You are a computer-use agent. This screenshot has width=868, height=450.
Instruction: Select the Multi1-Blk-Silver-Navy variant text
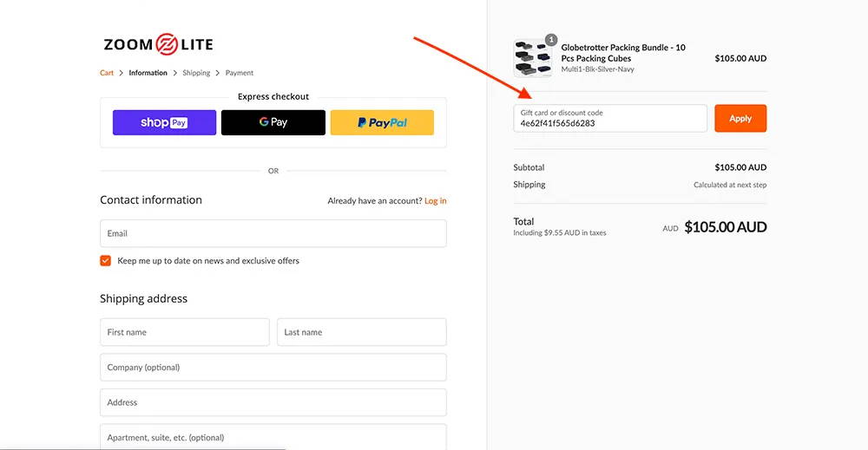[597, 69]
